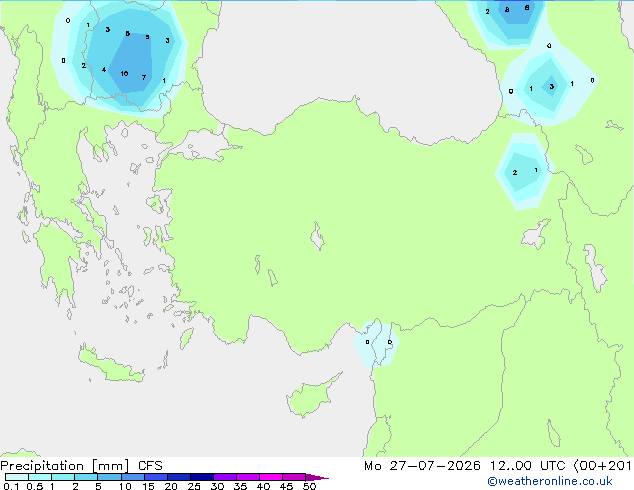Click the "4" value beside the map's 10
Screen dimensions: 634x490
pyautogui.click(x=104, y=70)
